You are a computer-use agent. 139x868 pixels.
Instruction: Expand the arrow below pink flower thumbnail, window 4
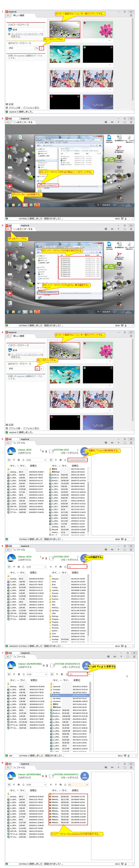tap(110, 361)
